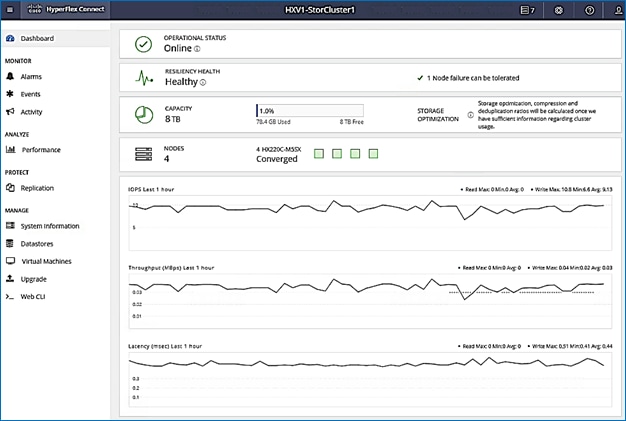This screenshot has width=626, height=421.
Task: Click the Throughput last 1 hour chart
Action: (370, 301)
